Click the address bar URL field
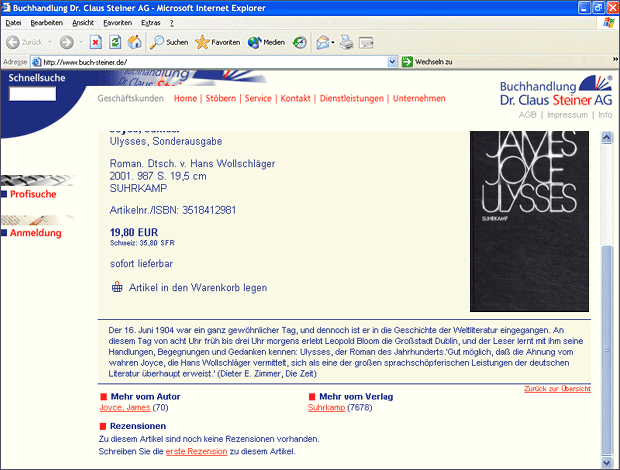This screenshot has height=470, width=620. coord(214,62)
